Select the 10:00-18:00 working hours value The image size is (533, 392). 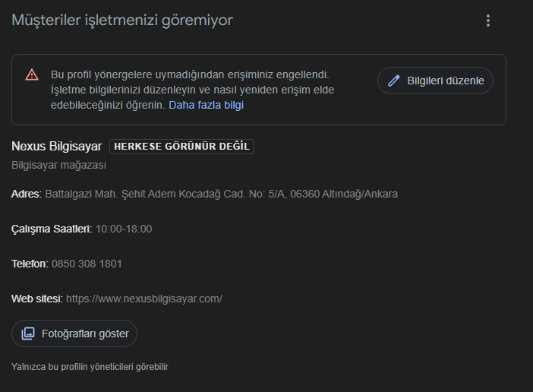point(124,229)
